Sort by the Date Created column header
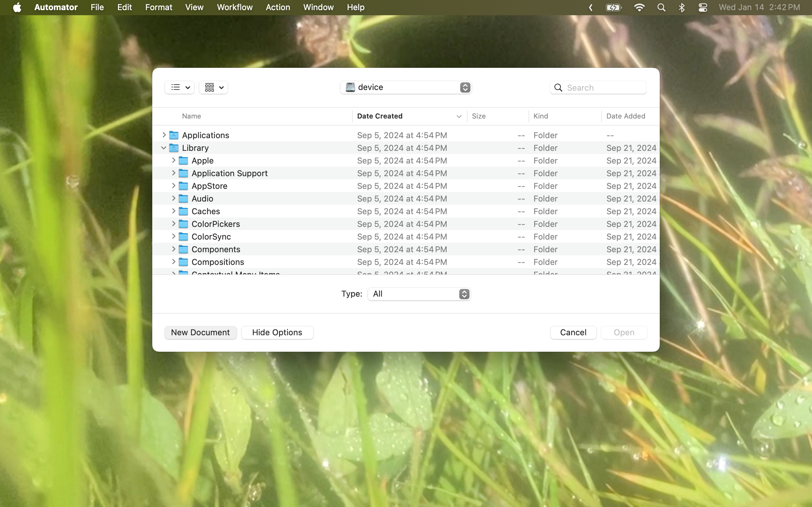This screenshot has height=507, width=812. 379,116
